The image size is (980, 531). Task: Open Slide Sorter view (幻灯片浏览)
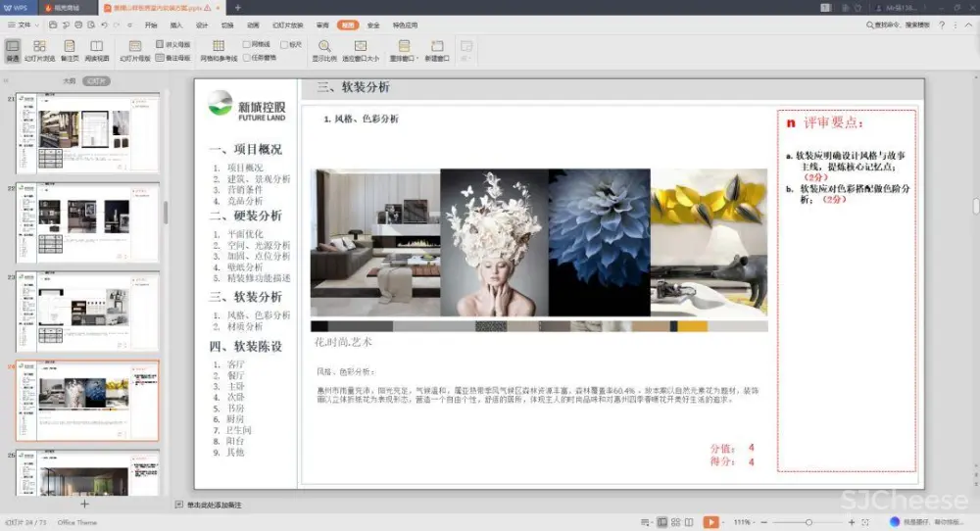click(x=39, y=50)
